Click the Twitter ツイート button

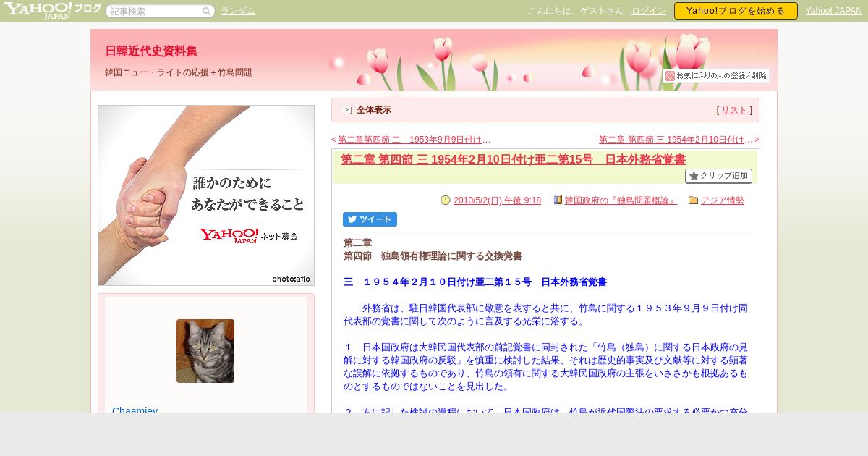(x=370, y=219)
